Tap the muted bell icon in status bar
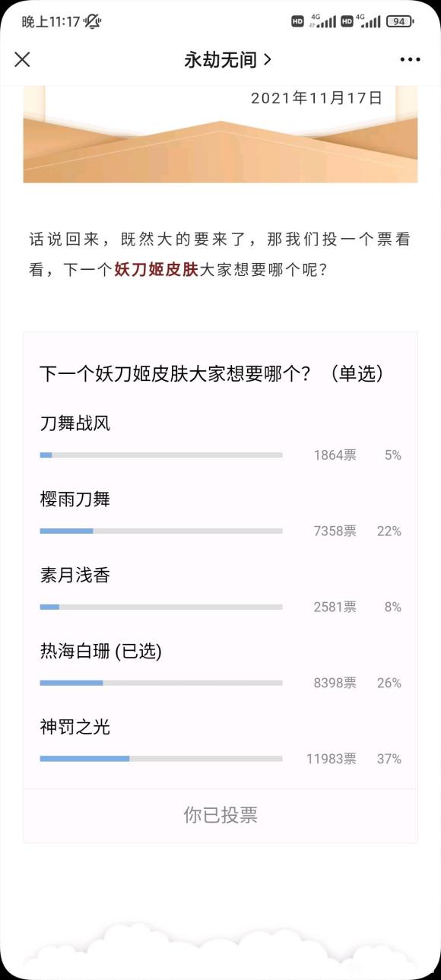 pyautogui.click(x=93, y=21)
